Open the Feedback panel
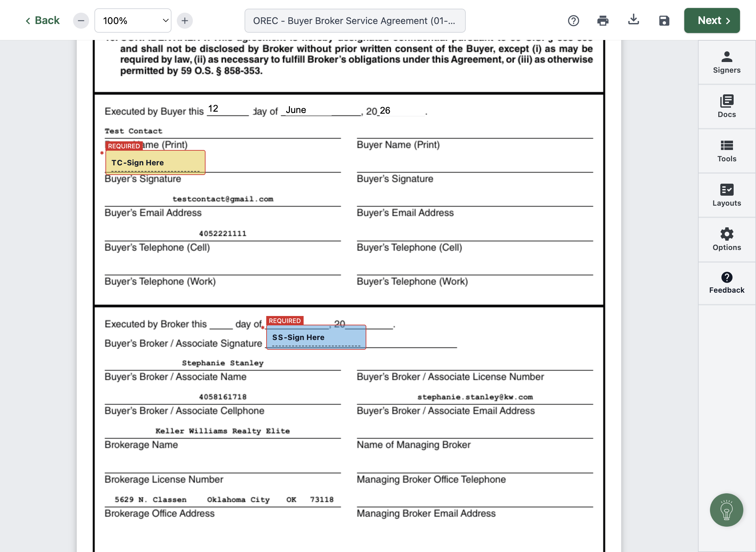Image resolution: width=756 pixels, height=552 pixels. [726, 283]
